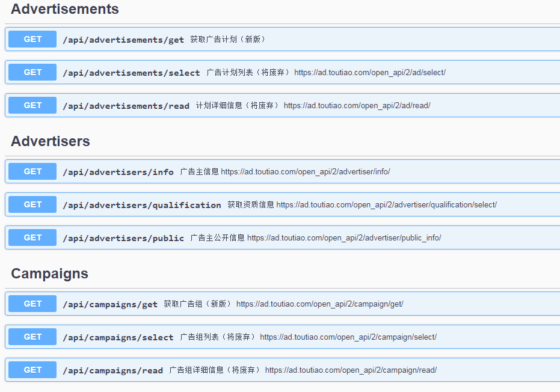Click the advertiser/qualification/select/ URL text
Image resolution: width=560 pixels, height=392 pixels.
(386, 205)
